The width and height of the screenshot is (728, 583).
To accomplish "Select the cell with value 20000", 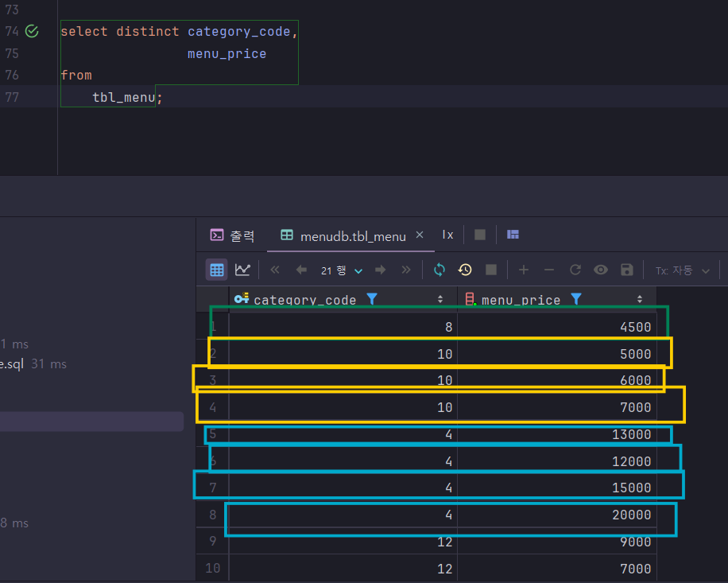I will coord(631,515).
